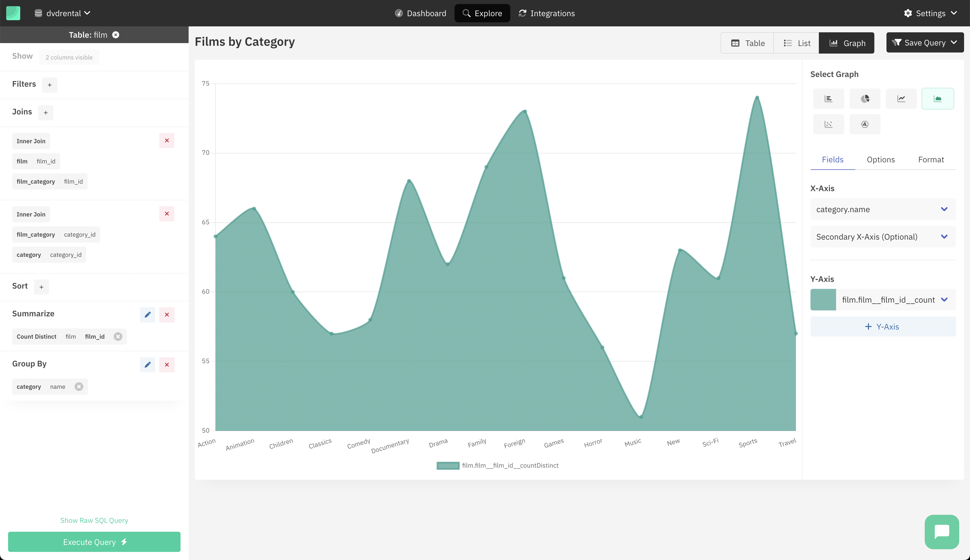This screenshot has height=560, width=970.
Task: Click the Settings gear icon
Action: pos(908,13)
